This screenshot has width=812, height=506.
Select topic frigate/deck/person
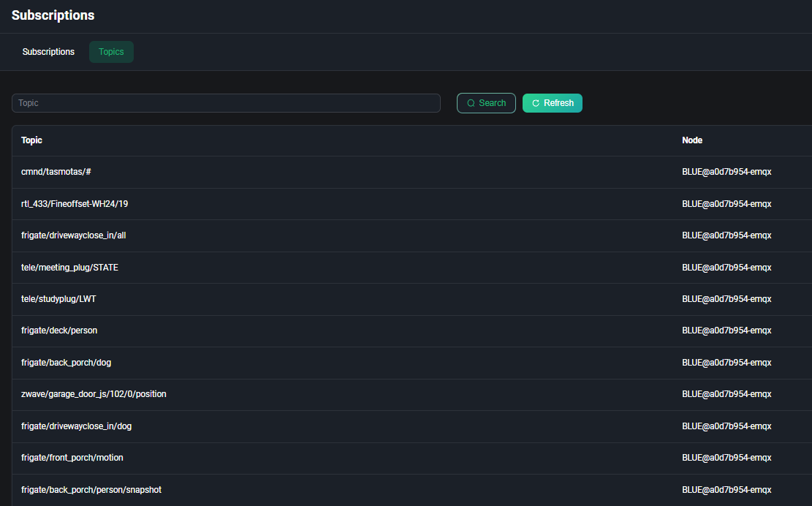pos(59,331)
